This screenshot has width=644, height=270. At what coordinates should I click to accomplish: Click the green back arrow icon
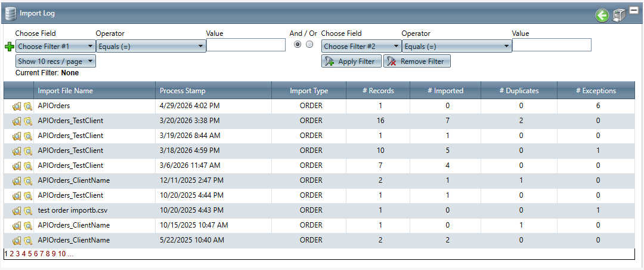[x=602, y=16]
